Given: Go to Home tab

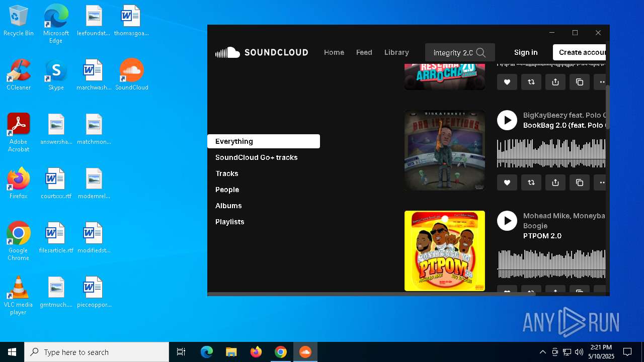Looking at the screenshot, I should tap(334, 52).
